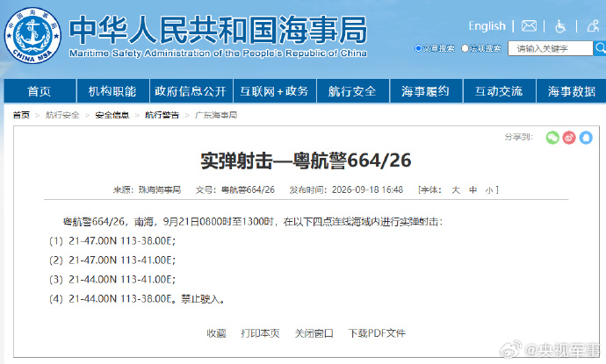This screenshot has height=364, width=606.
Task: Open the 首页 navigation tab
Action: coord(40,91)
